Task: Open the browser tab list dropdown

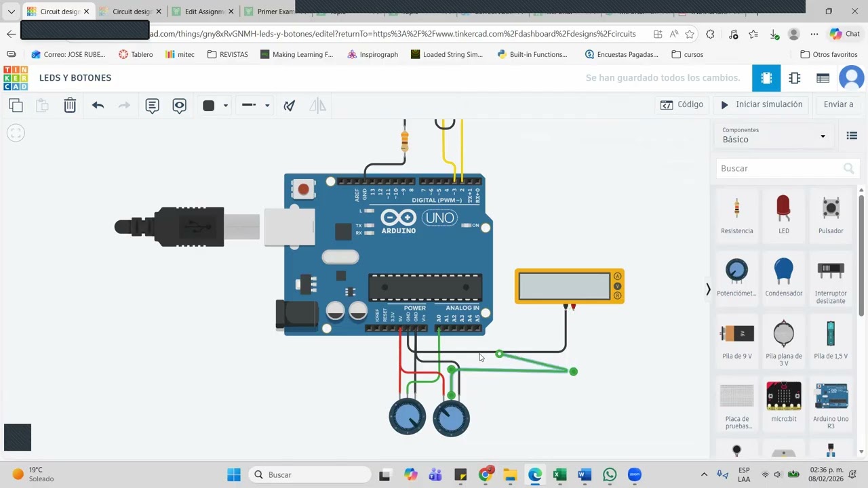Action: tap(11, 12)
